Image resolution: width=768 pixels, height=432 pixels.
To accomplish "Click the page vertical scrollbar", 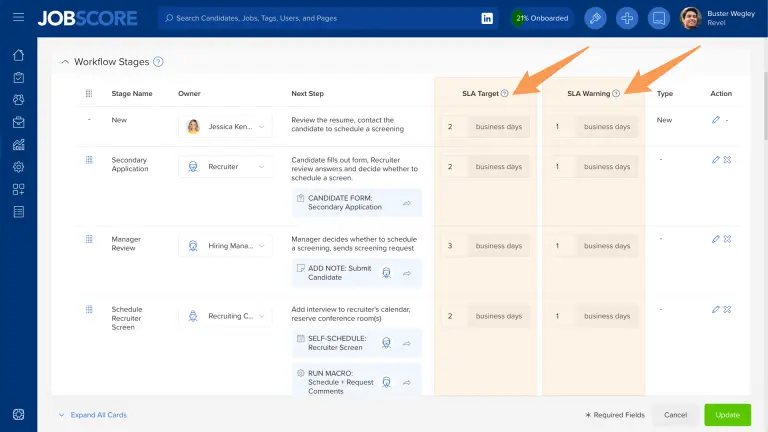I will tap(765, 105).
